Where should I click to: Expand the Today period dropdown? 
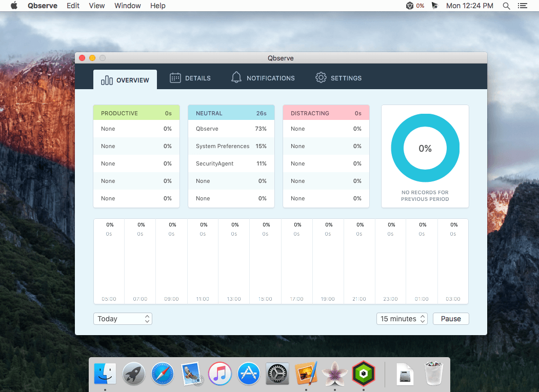pos(123,319)
